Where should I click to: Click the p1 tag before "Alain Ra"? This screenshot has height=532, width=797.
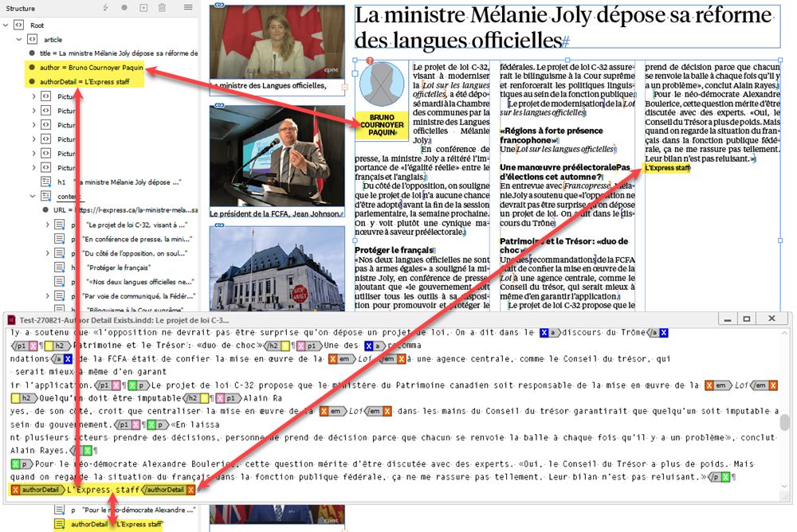coord(228,398)
